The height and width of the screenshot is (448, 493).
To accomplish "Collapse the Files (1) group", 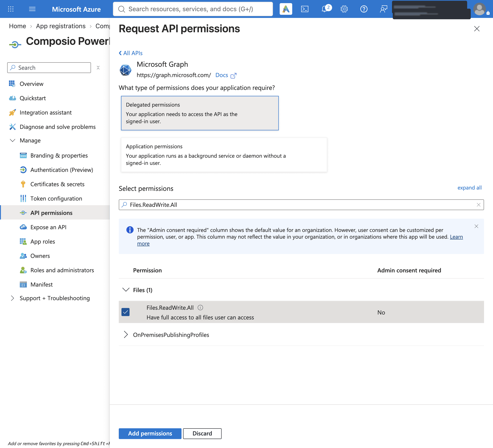I will (x=126, y=290).
